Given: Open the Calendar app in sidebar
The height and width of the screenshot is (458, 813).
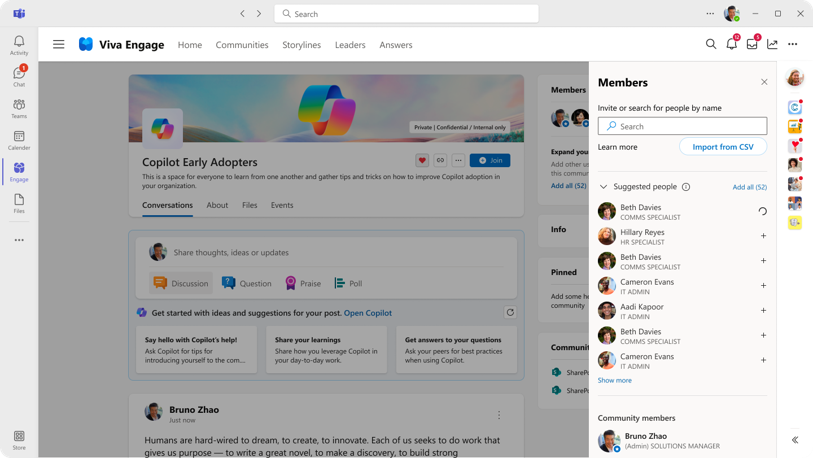Looking at the screenshot, I should (x=19, y=140).
